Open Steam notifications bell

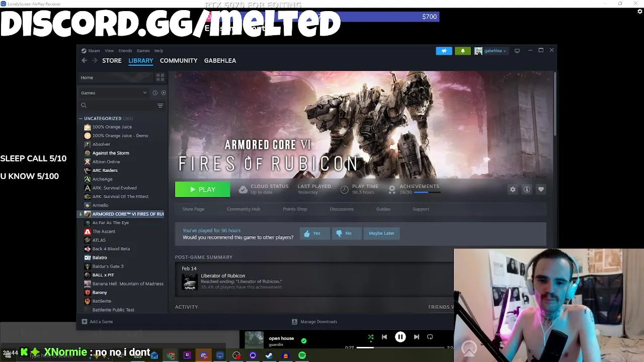pyautogui.click(x=462, y=51)
